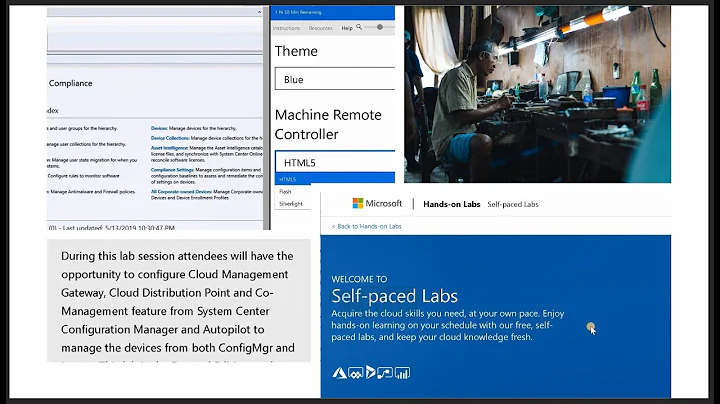Select the highlighted HTML5 option in the list
This screenshot has width=720, height=404.
[335, 179]
